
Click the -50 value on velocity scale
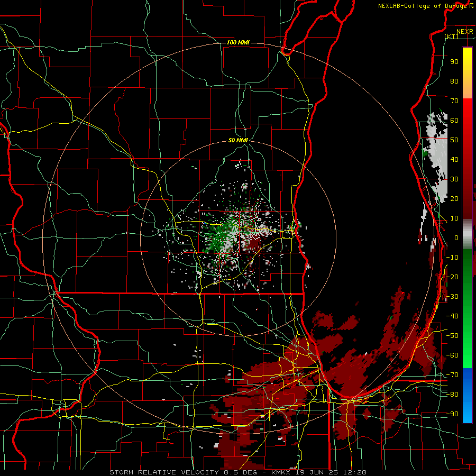(x=452, y=335)
